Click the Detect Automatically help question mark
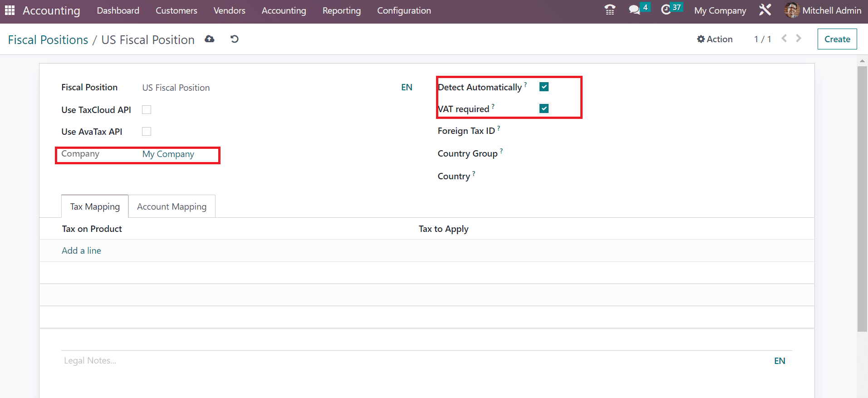 click(525, 84)
